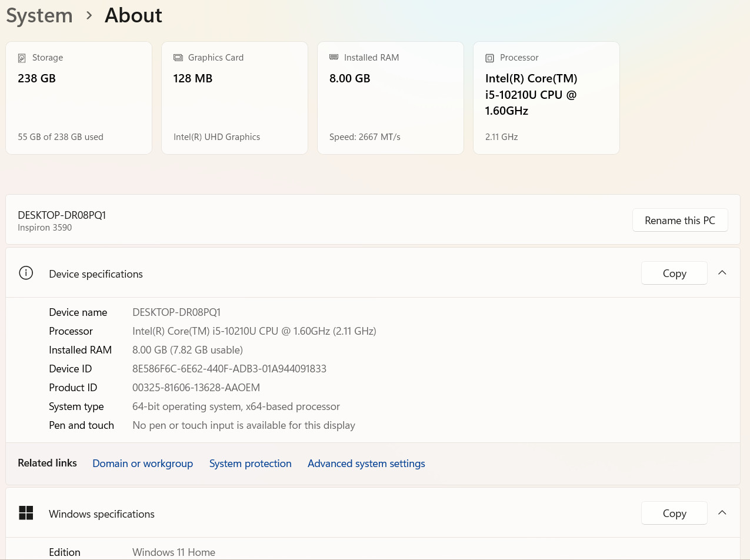Copy the Windows specifications
This screenshot has height=560, width=750.
(x=674, y=513)
